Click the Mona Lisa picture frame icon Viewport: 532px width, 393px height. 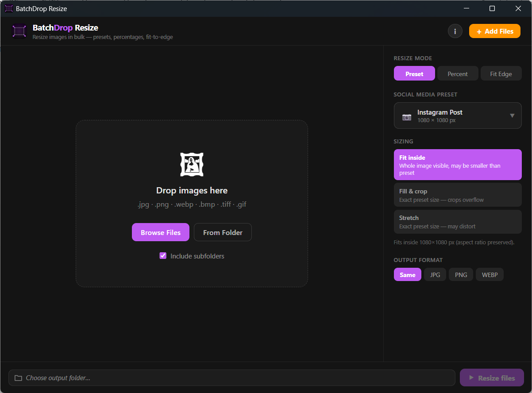point(192,164)
